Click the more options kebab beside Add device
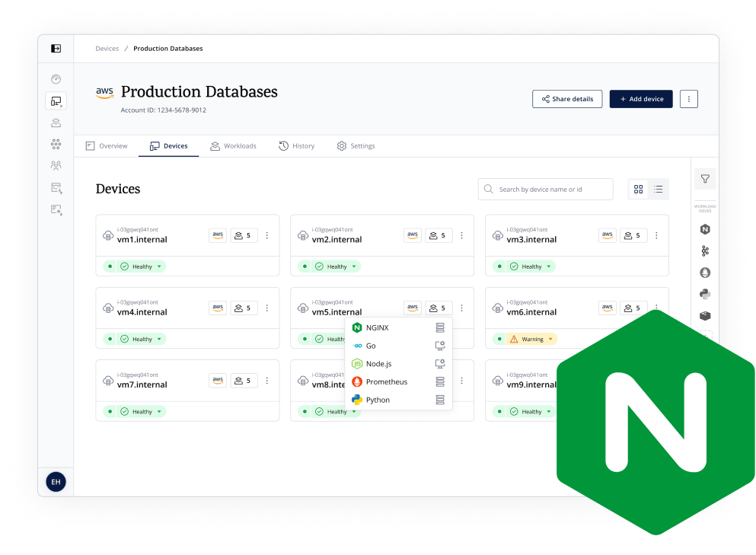The height and width of the screenshot is (555, 756). tap(688, 99)
